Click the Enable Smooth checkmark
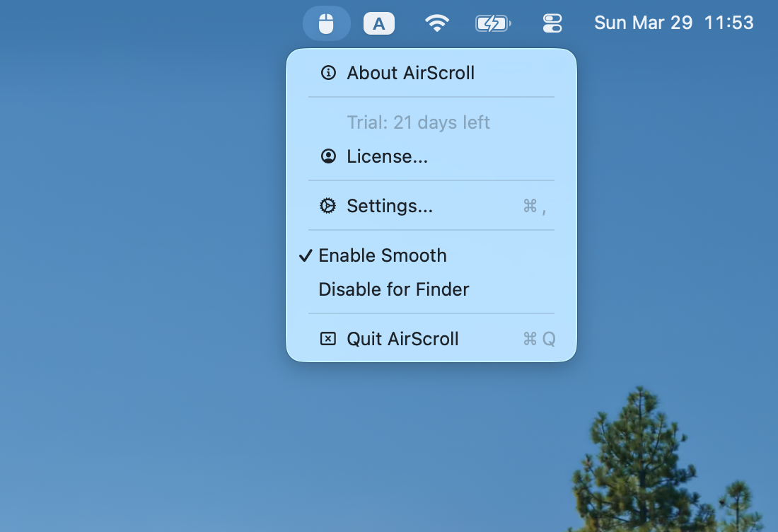Viewport: 778px width, 532px height. tap(306, 255)
